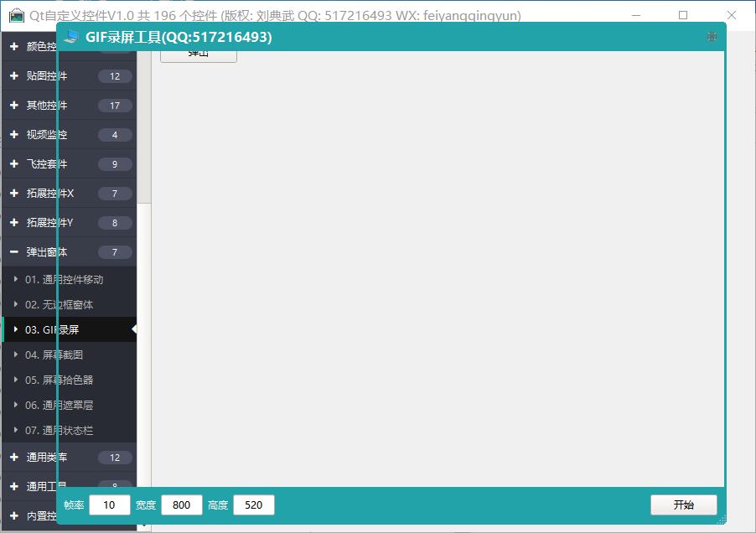The height and width of the screenshot is (533, 756).
Task: Click the Qt app icon in title bar
Action: click(x=16, y=15)
